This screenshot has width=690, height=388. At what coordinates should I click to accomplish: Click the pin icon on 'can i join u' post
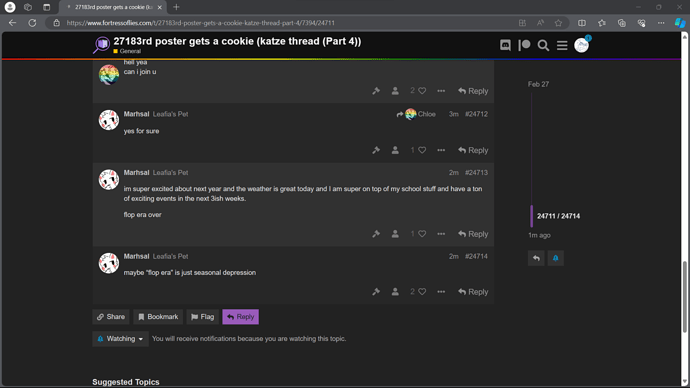click(376, 91)
